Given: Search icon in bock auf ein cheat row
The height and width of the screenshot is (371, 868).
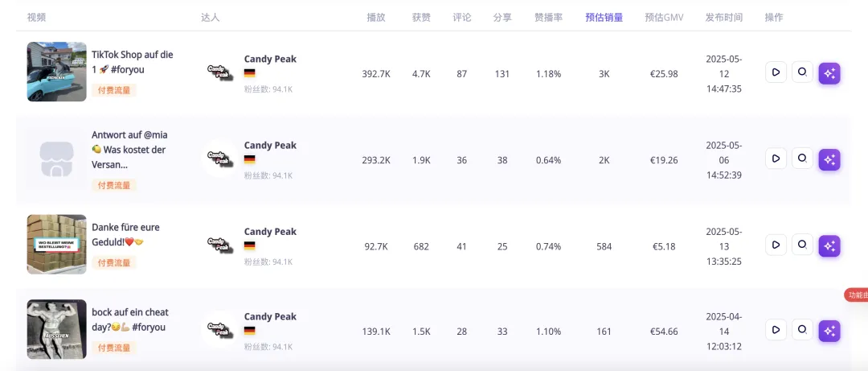Looking at the screenshot, I should [x=802, y=330].
